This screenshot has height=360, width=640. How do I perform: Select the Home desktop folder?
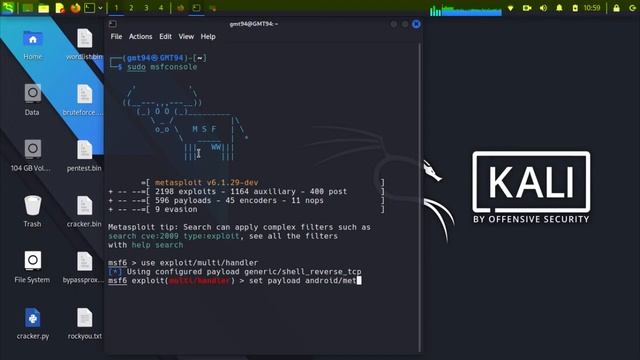tap(33, 44)
